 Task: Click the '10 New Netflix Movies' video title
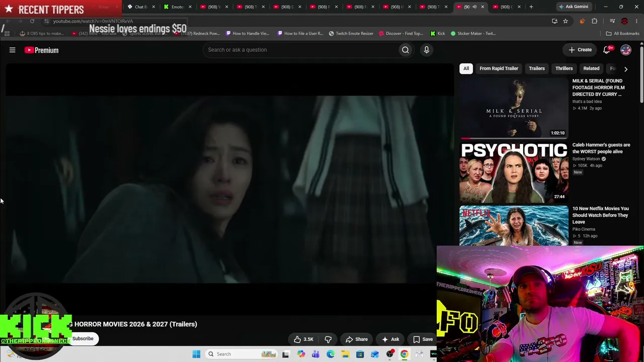[600, 215]
